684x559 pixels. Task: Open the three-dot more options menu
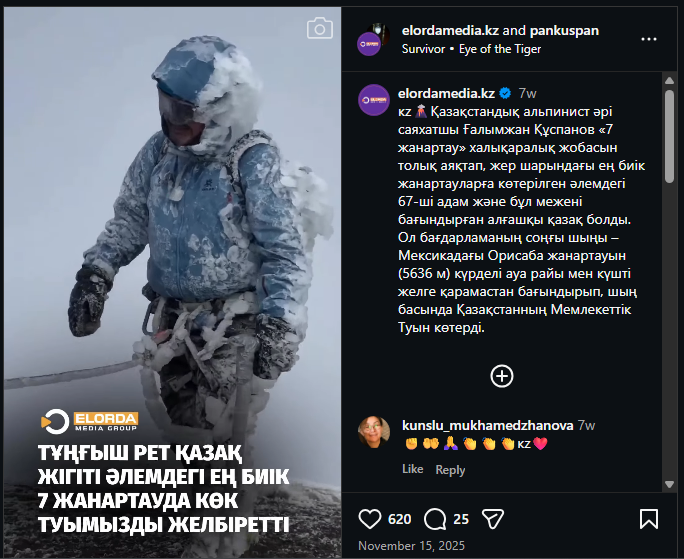649,39
